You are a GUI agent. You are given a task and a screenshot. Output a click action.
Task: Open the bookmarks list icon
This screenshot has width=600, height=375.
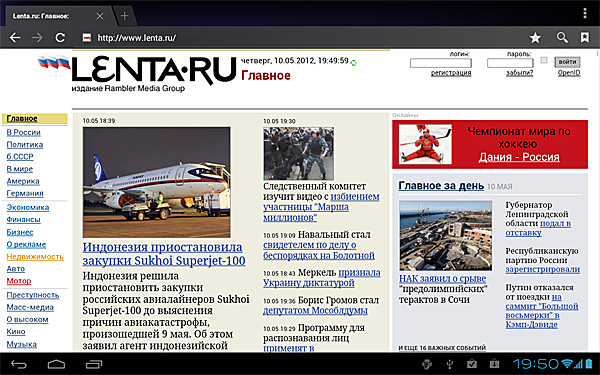(x=585, y=38)
